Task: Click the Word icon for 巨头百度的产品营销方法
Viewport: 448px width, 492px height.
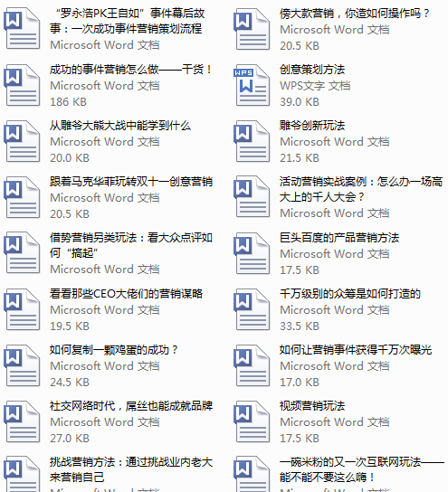Action: (252, 253)
